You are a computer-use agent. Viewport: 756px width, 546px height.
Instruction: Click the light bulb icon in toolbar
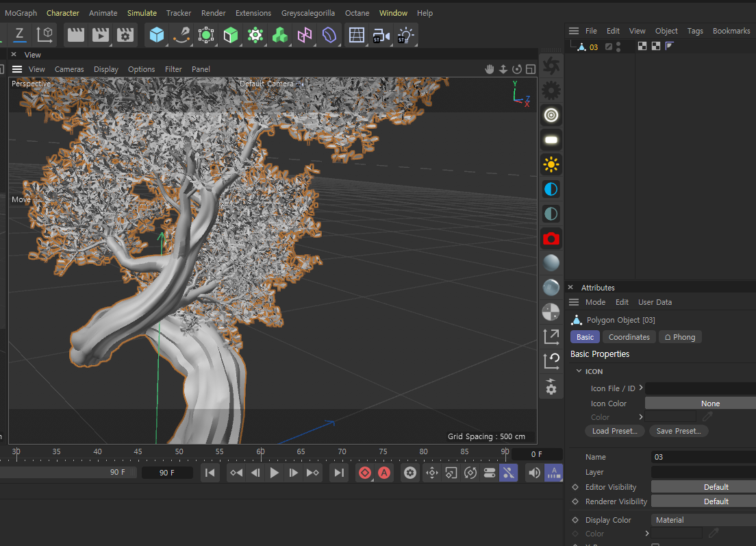[406, 35]
